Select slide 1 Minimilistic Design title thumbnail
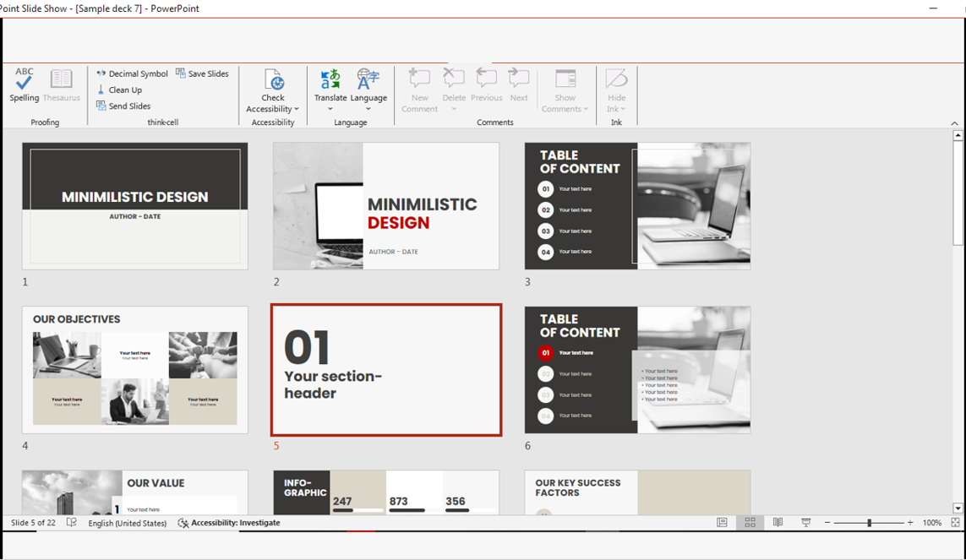Screen dimensions: 966x560 click(x=135, y=206)
